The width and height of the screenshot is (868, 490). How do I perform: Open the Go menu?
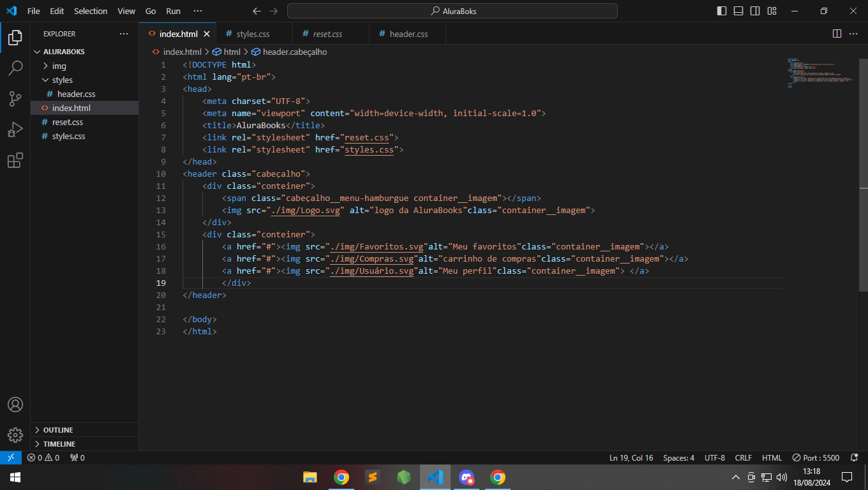pyautogui.click(x=151, y=11)
